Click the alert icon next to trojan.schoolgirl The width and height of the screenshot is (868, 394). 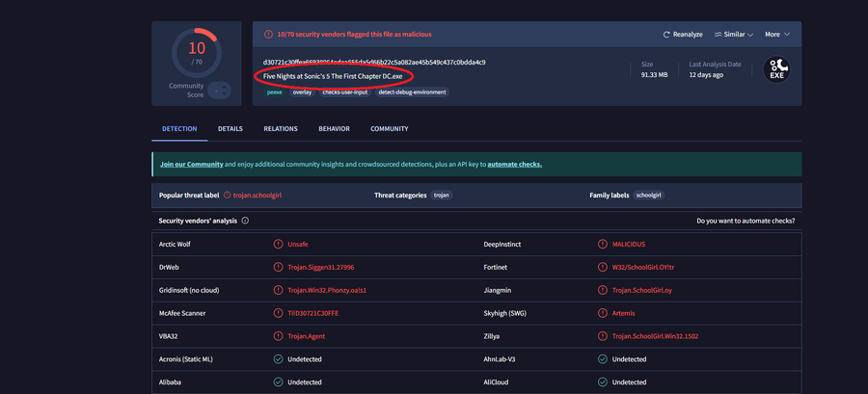pos(227,195)
